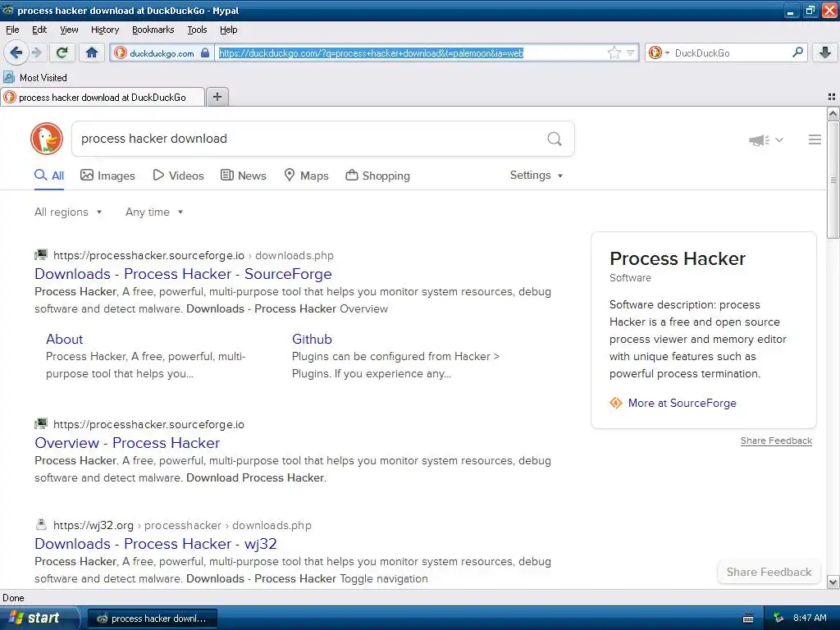This screenshot has width=840, height=630.
Task: Open the Tools menu
Action: [x=197, y=30]
